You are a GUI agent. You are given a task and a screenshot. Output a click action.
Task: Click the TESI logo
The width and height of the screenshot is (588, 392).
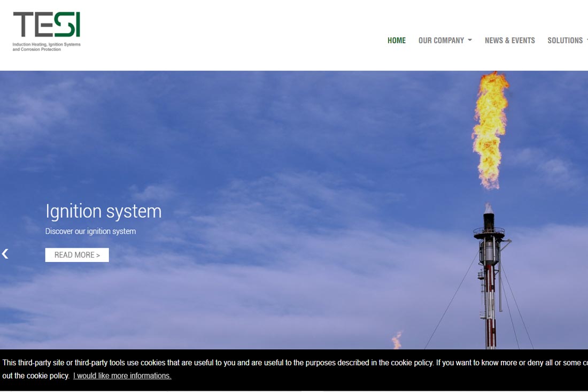click(47, 31)
